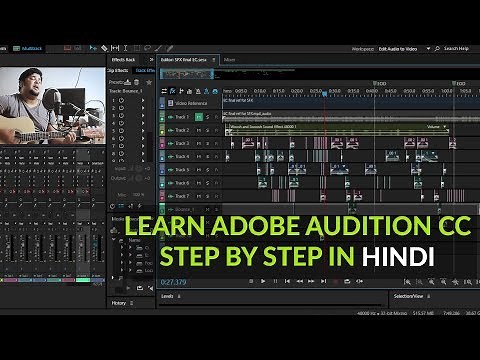Adjust the Effects Rack Output knob
Screen dimensions: 480x360
(x=138, y=178)
